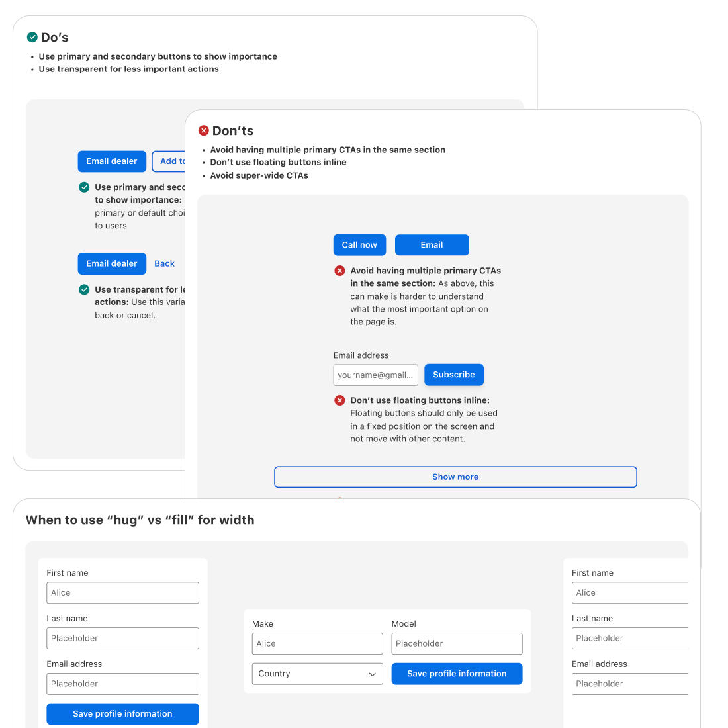Click Save profile information under the Email address field
728x728 pixels.
tap(122, 714)
